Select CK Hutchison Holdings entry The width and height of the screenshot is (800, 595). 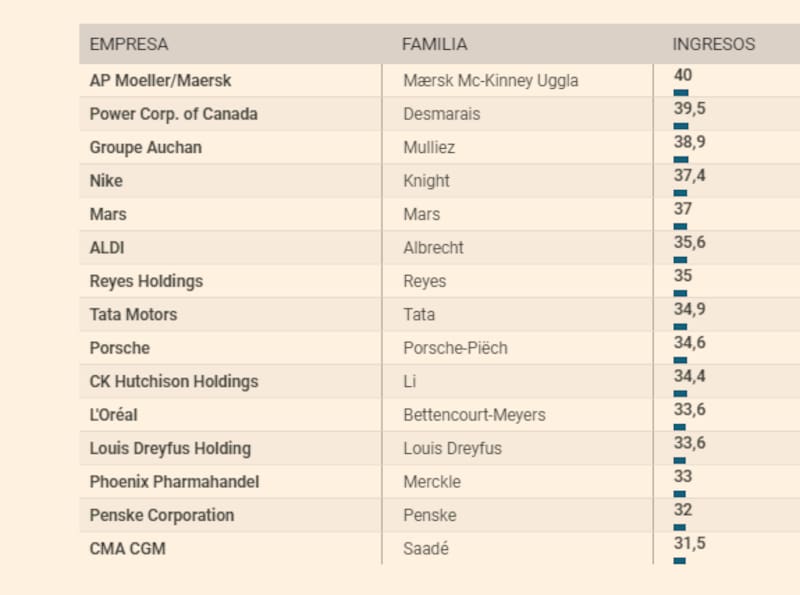click(174, 381)
